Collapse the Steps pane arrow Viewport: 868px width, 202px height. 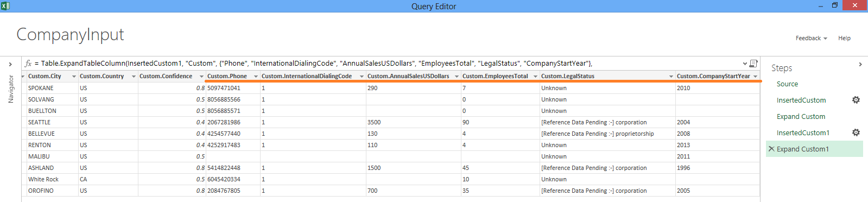click(x=860, y=64)
